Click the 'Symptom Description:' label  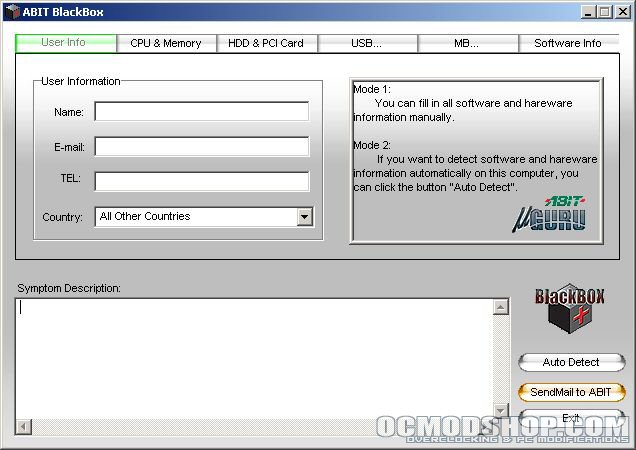point(69,289)
